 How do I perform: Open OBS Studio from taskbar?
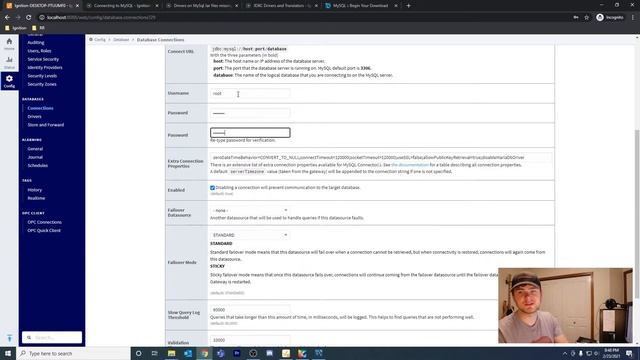click(x=253, y=353)
